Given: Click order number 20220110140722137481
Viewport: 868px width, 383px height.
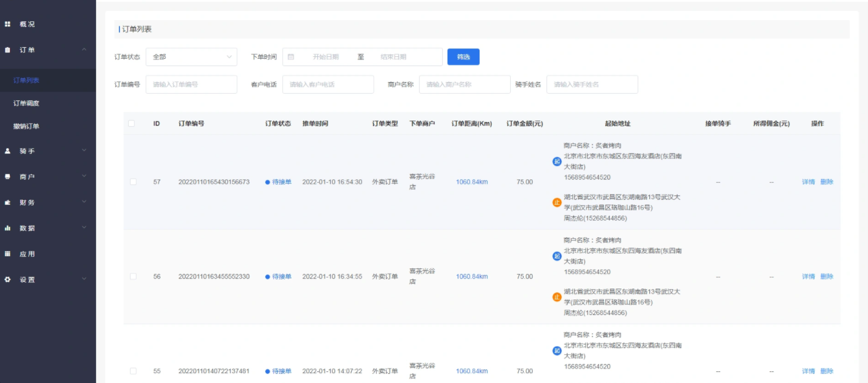Looking at the screenshot, I should click(214, 371).
